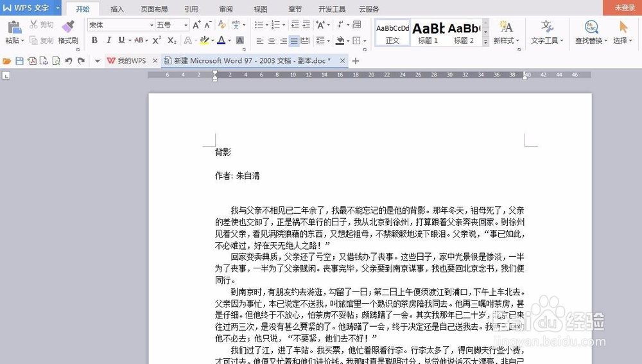Screen dimensions: 642x364
Task: Apply the 标题 2 heading style
Action: click(464, 32)
